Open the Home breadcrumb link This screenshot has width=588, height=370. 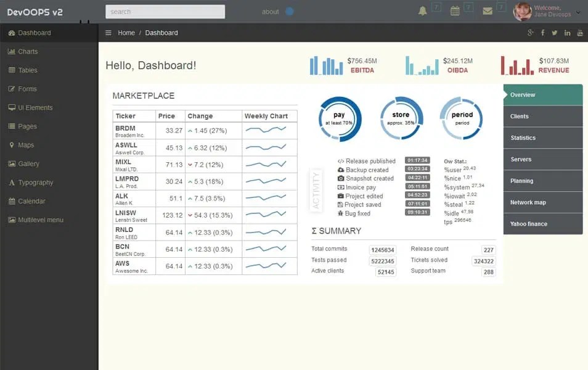[126, 33]
